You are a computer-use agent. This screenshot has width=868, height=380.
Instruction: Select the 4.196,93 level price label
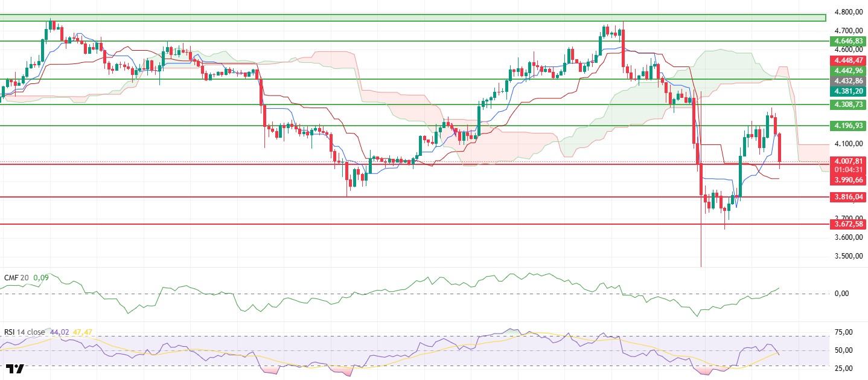pyautogui.click(x=849, y=125)
